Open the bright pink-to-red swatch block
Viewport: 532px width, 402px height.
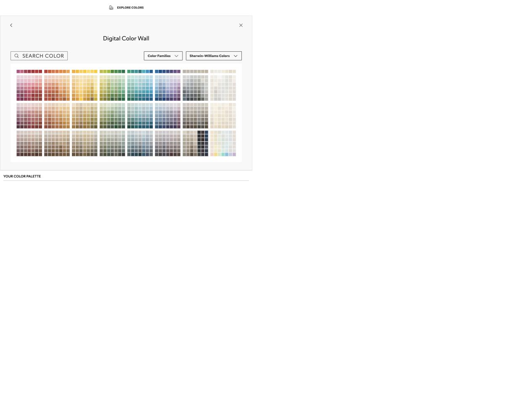click(x=29, y=88)
